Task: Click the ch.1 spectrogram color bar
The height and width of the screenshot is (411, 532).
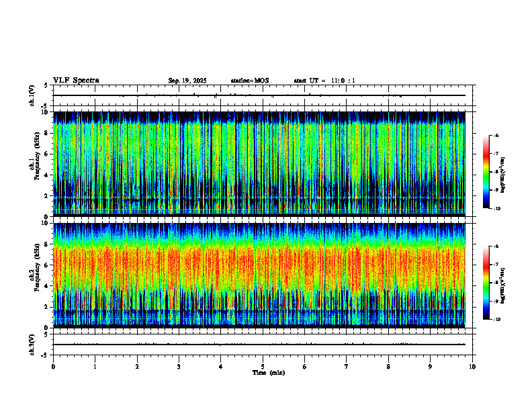Action: tap(486, 172)
